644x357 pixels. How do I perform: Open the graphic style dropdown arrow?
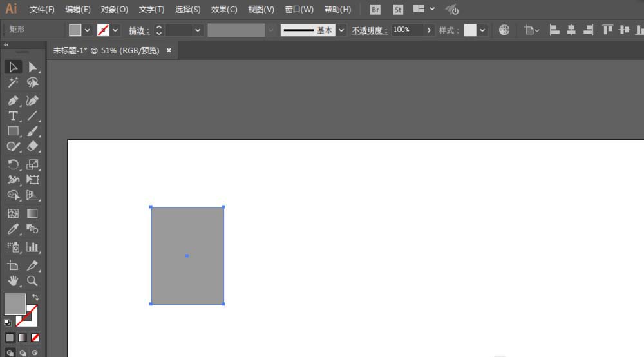click(482, 30)
